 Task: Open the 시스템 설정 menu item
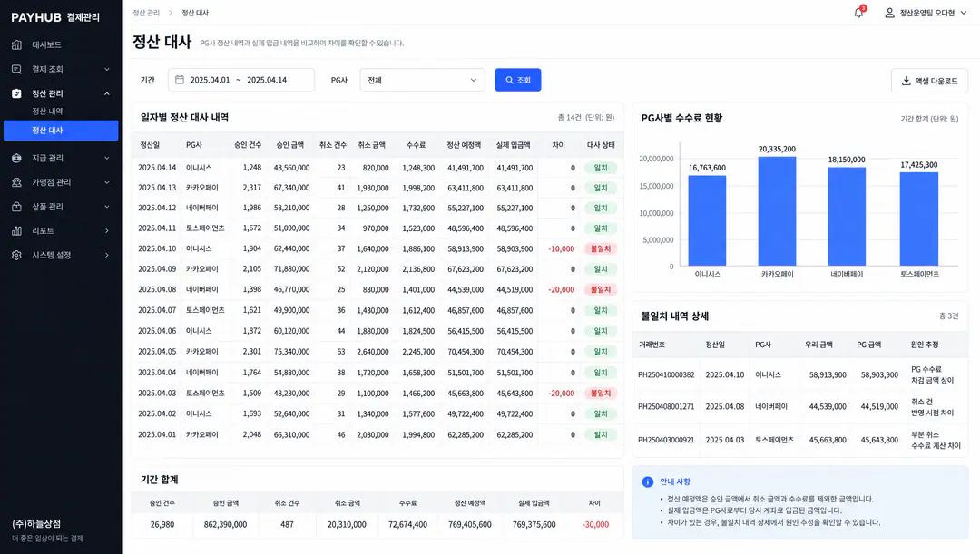[x=61, y=256]
